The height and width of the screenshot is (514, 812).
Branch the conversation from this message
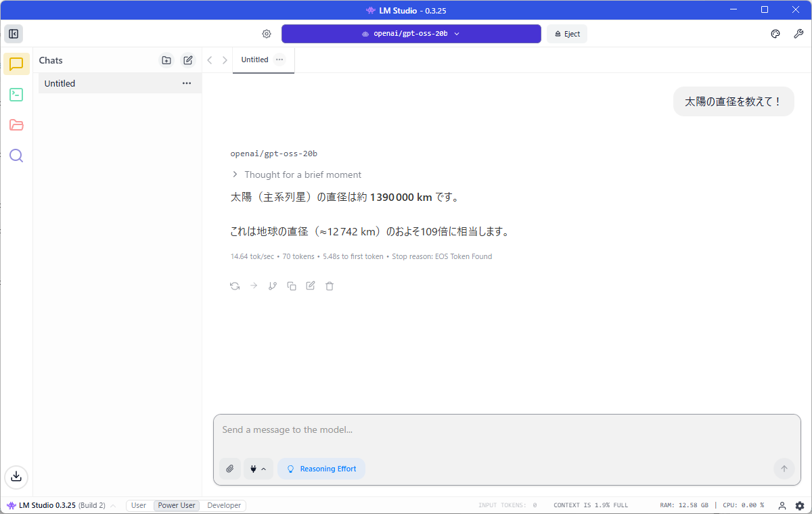click(x=273, y=286)
